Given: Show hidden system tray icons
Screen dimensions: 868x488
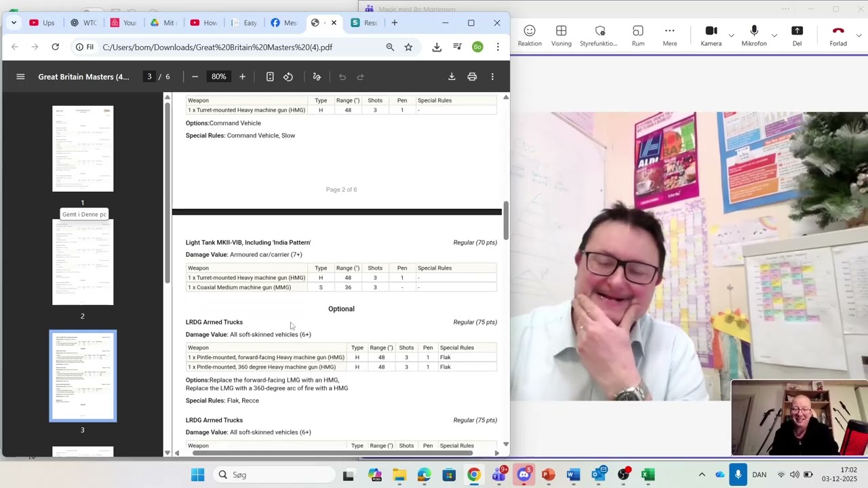Looking at the screenshot, I should (x=702, y=474).
